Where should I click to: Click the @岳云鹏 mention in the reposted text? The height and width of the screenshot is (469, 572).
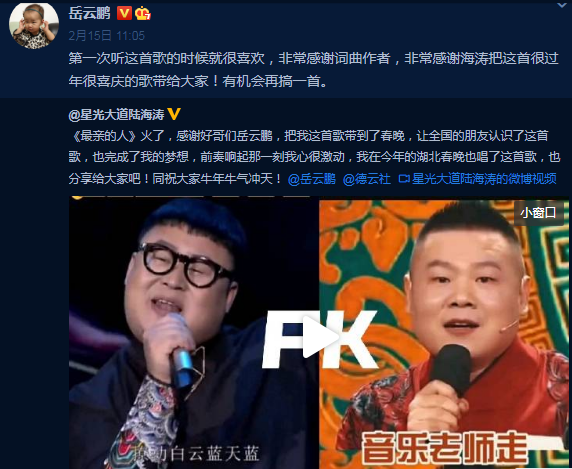312,179
